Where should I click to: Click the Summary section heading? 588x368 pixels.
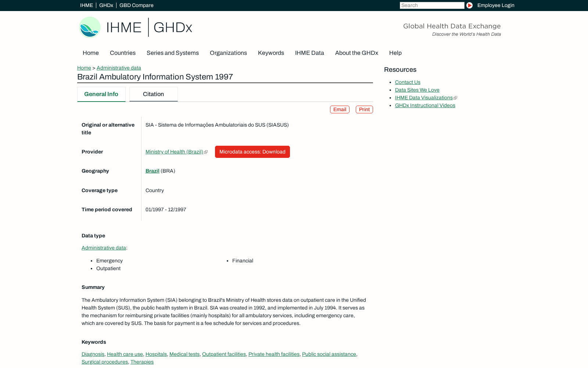click(x=93, y=287)
